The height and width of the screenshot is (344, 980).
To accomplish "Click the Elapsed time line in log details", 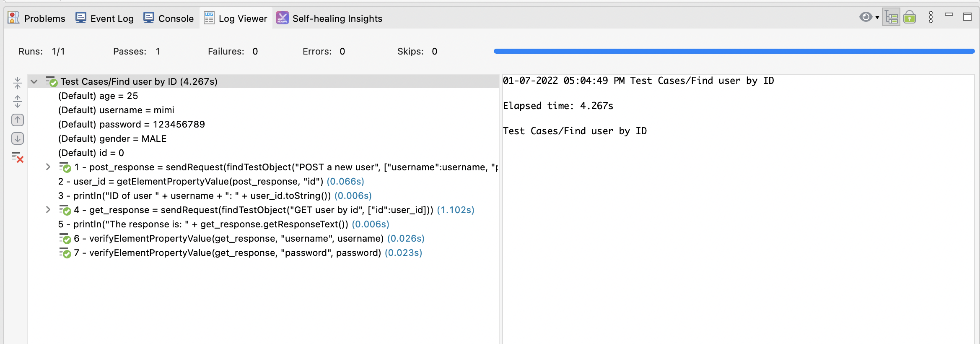I will coord(558,106).
